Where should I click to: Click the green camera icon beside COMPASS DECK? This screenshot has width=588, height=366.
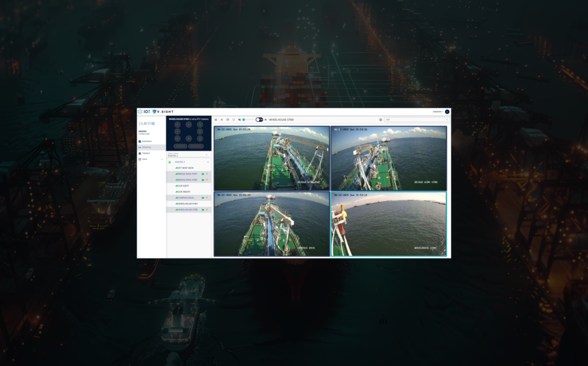tap(203, 198)
